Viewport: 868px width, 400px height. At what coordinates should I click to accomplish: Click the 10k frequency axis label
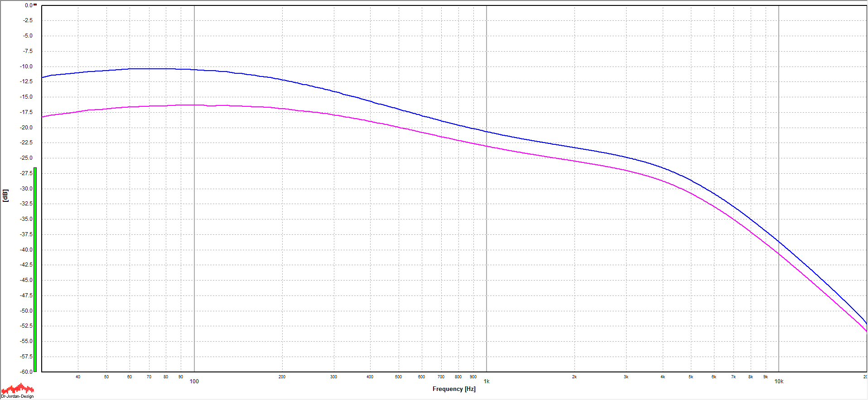tap(779, 381)
